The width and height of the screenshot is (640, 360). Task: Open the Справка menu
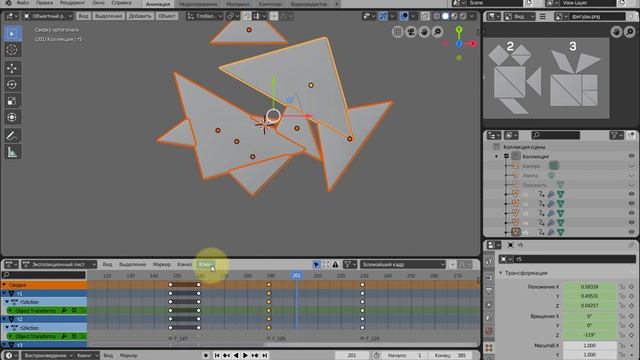(x=121, y=3)
